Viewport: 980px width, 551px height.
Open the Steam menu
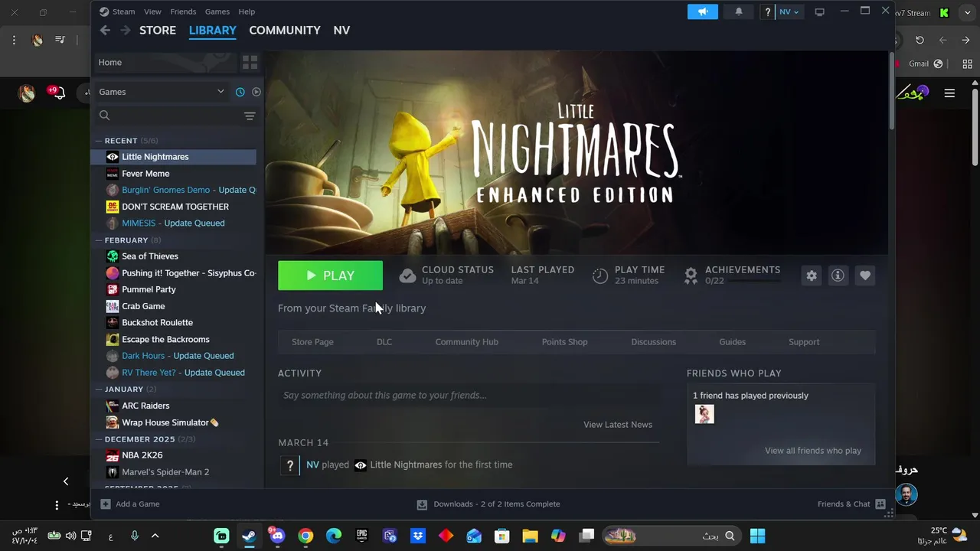pyautogui.click(x=117, y=11)
